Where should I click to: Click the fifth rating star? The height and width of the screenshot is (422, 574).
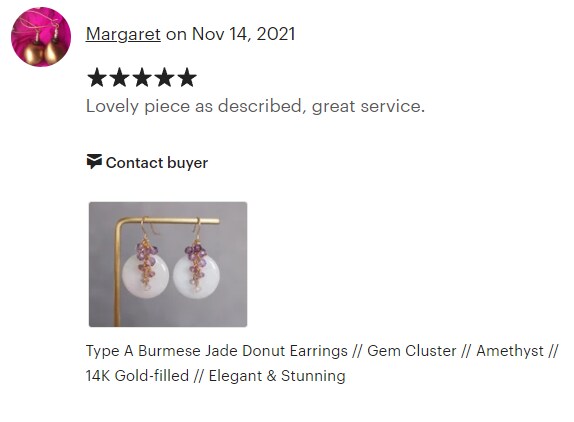click(x=187, y=77)
